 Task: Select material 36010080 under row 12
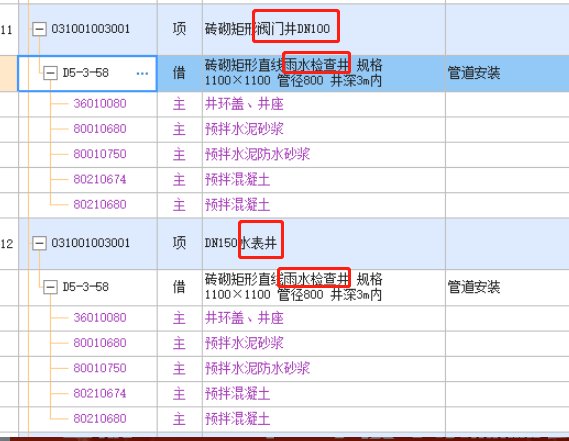pyautogui.click(x=100, y=318)
